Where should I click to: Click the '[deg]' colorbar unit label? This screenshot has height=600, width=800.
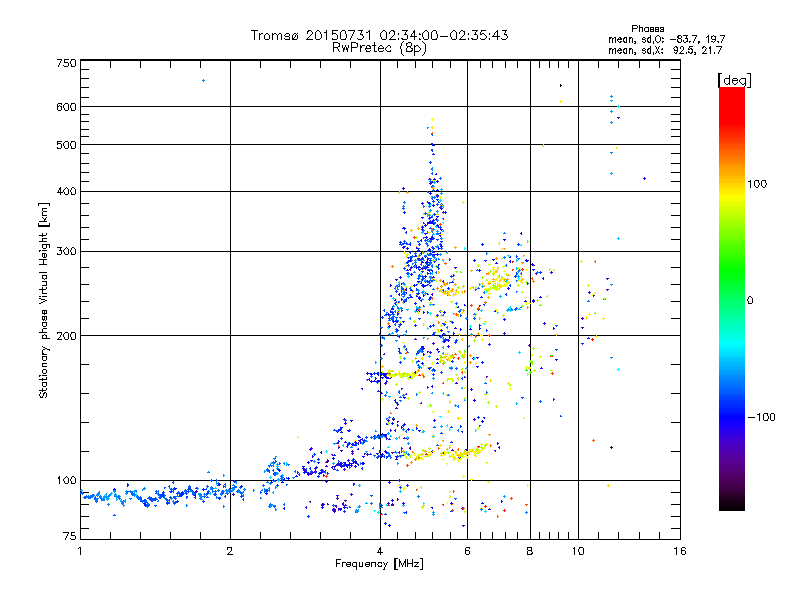pyautogui.click(x=734, y=80)
